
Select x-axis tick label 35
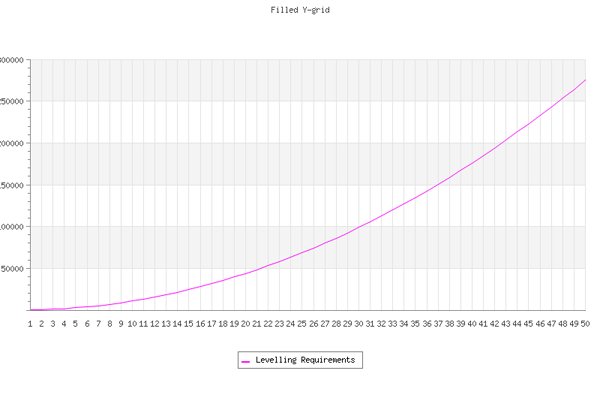coord(415,324)
